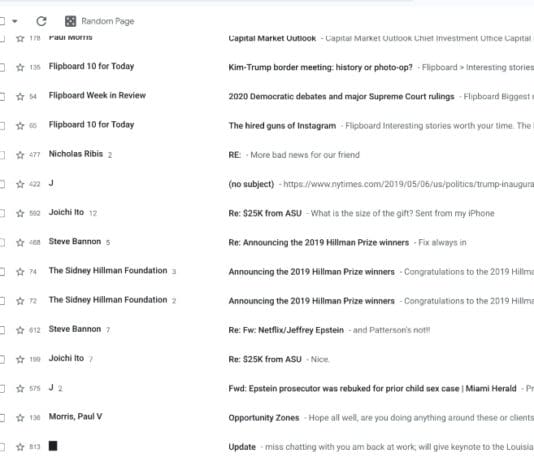Open 'RE: - More bad news for our friend'
This screenshot has height=462, width=534.
tap(294, 155)
